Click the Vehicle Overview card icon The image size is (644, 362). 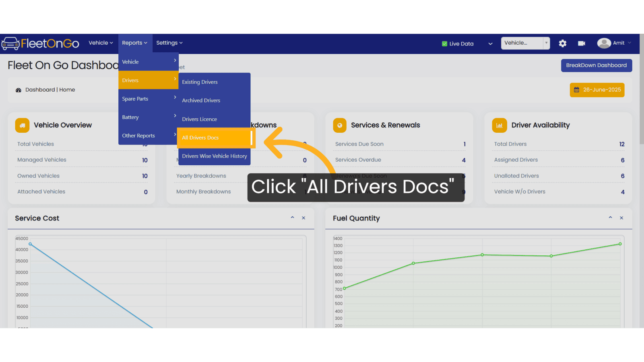23,125
